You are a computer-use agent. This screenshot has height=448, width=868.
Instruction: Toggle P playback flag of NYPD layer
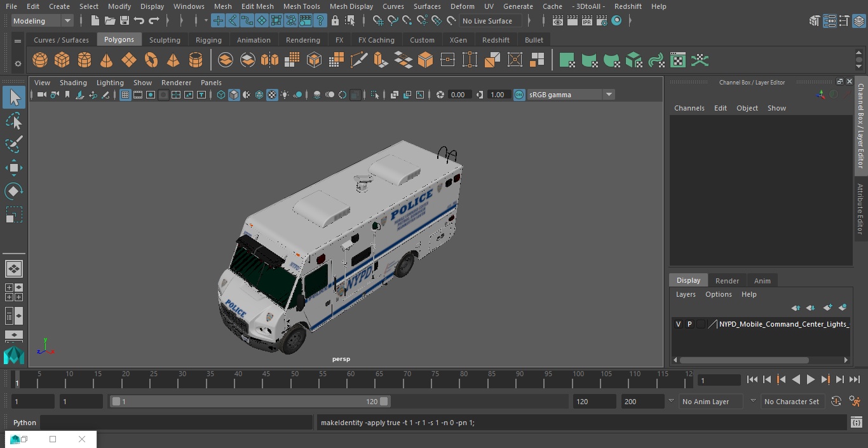[689, 324]
